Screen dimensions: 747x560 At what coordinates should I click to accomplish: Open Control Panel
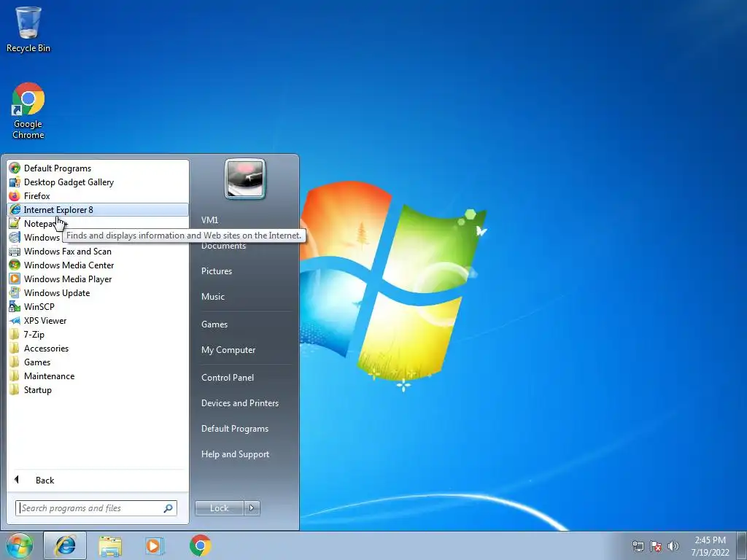[228, 378]
